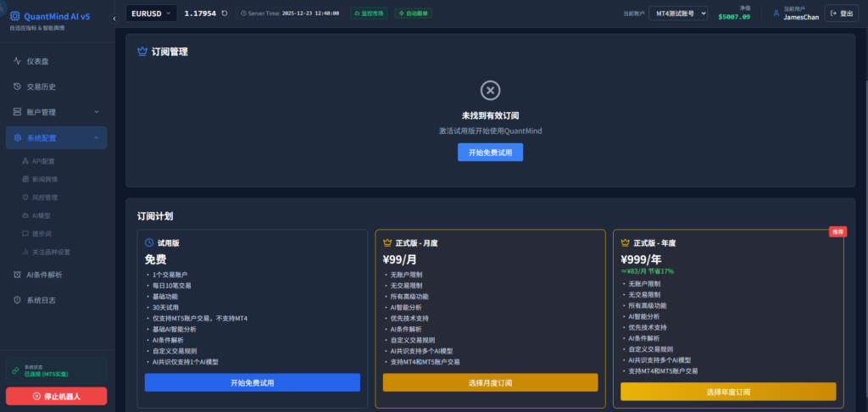Screen dimensions: 868x412
Task: Open the API配置 submenu item
Action: click(x=42, y=160)
